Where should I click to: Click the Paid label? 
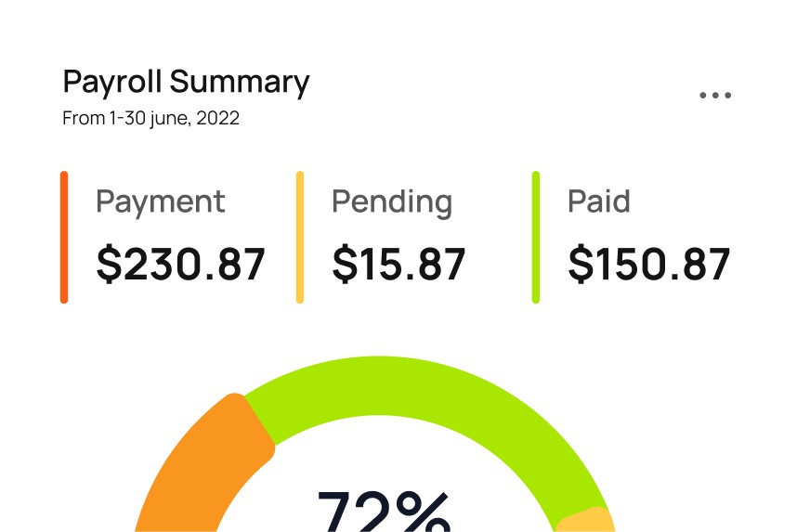[599, 201]
